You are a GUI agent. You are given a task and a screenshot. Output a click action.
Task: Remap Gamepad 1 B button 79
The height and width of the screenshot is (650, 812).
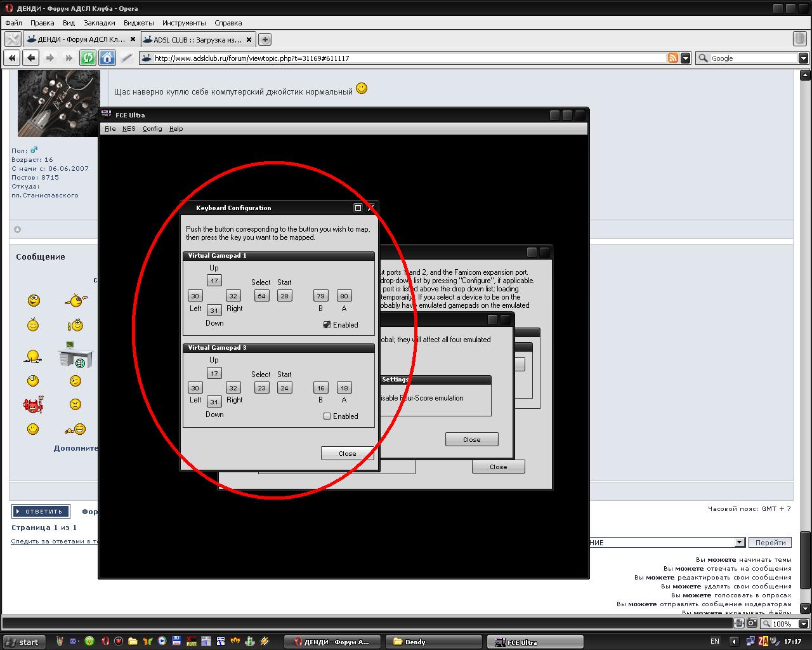[321, 296]
